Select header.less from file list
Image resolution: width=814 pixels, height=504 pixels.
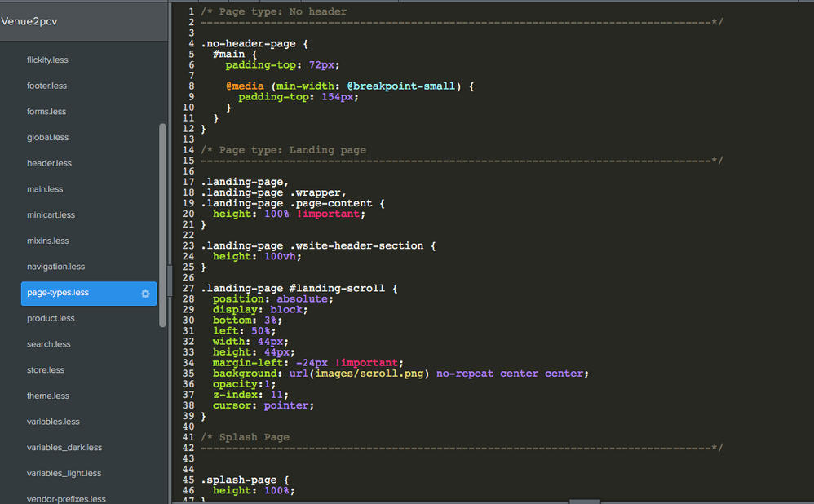pyautogui.click(x=49, y=163)
